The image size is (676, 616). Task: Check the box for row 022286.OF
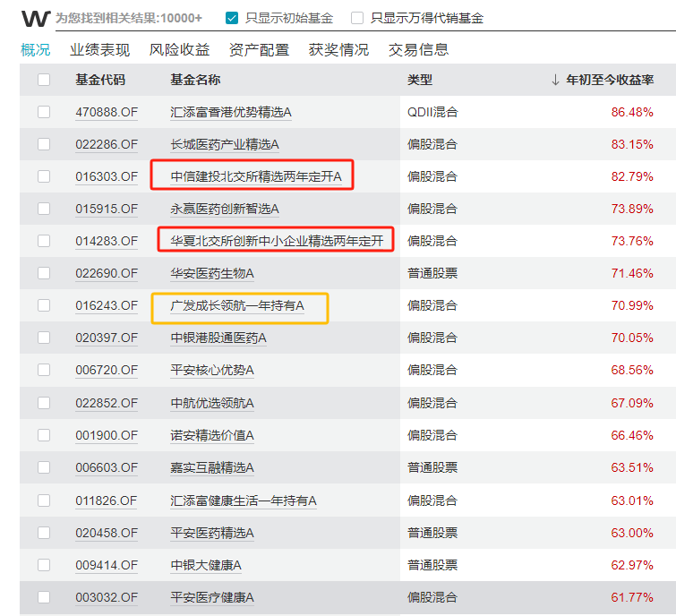click(44, 144)
